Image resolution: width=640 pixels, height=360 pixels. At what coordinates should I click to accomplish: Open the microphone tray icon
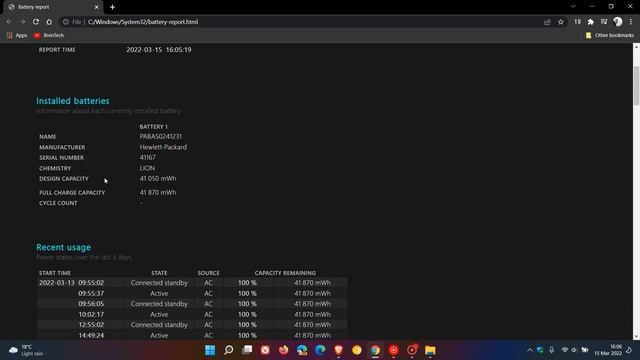click(551, 350)
